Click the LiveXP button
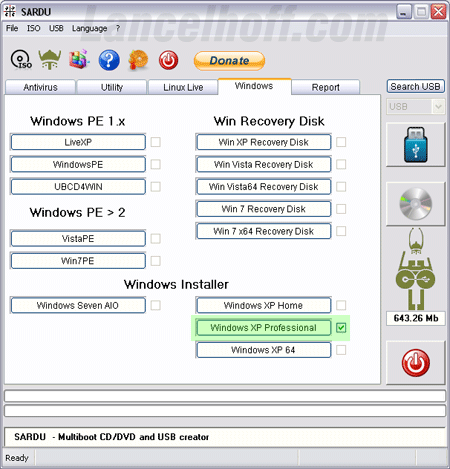450x469 pixels. click(78, 142)
